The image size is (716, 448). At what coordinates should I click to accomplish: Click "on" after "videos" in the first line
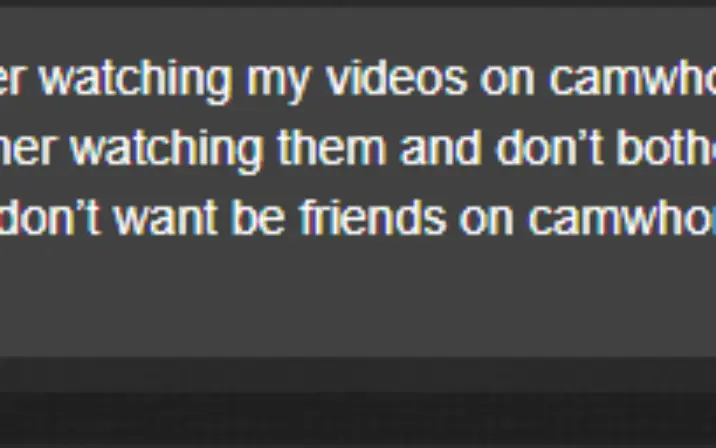(x=507, y=83)
